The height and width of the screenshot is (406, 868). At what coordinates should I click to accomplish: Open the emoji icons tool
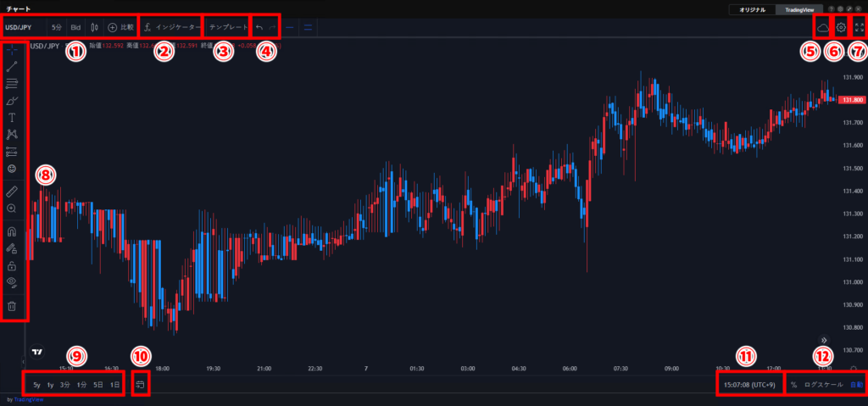point(13,169)
